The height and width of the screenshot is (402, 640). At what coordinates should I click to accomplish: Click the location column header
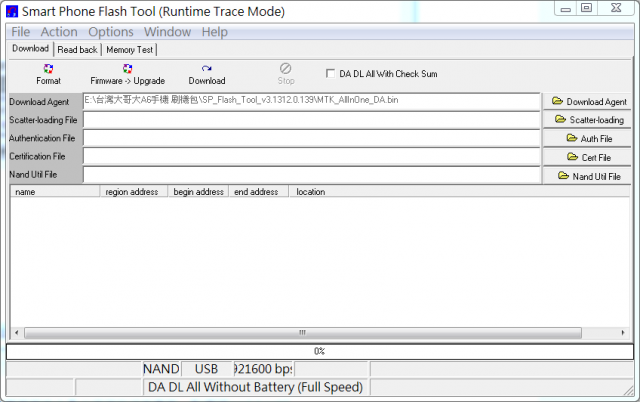pyautogui.click(x=459, y=191)
